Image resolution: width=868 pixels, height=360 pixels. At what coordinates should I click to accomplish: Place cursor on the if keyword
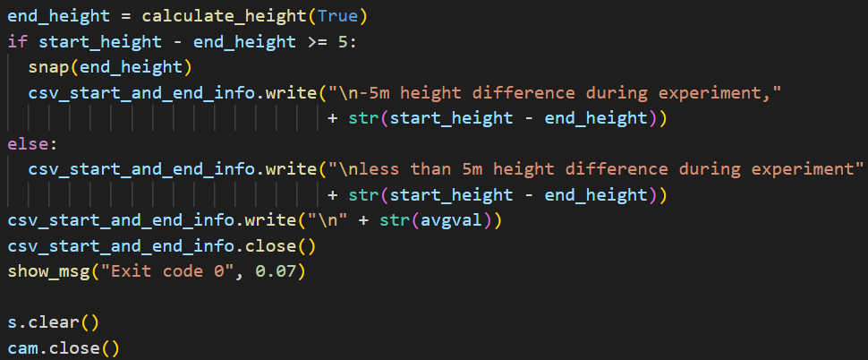[18, 41]
